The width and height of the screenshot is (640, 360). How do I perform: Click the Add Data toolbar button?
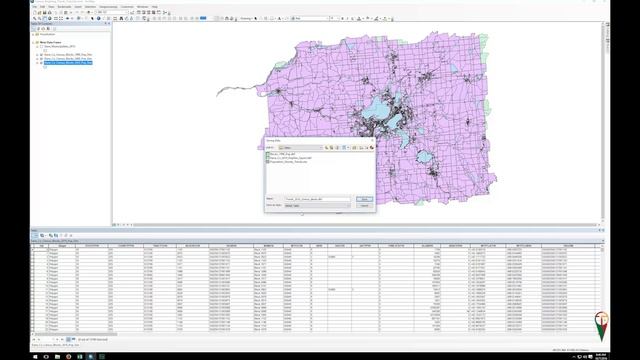click(89, 13)
